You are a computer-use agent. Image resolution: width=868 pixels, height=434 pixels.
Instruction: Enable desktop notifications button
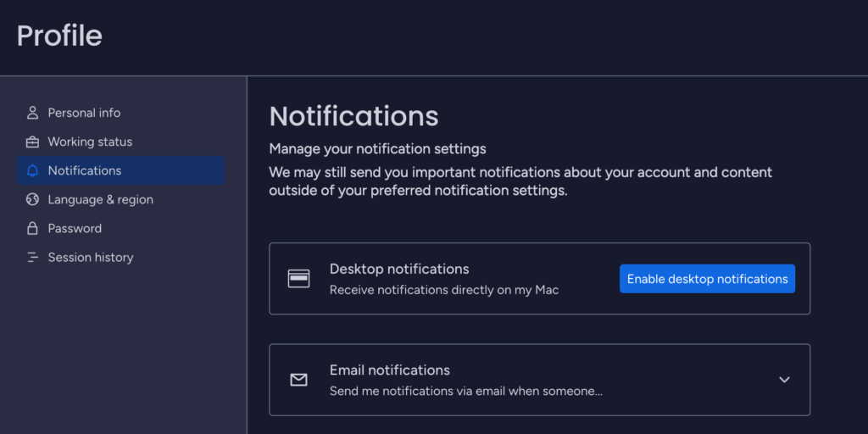tap(708, 278)
